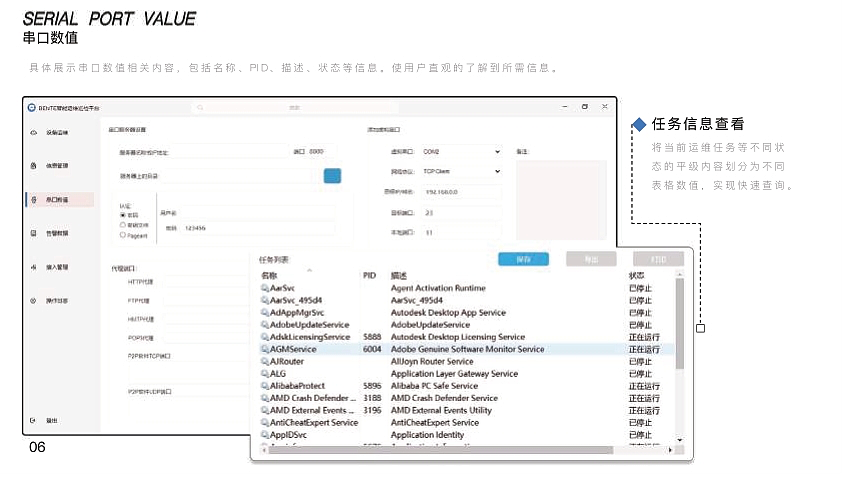Click the AdskLicensingService service icon
Viewport: 842px width, 477px height.
[x=265, y=337]
